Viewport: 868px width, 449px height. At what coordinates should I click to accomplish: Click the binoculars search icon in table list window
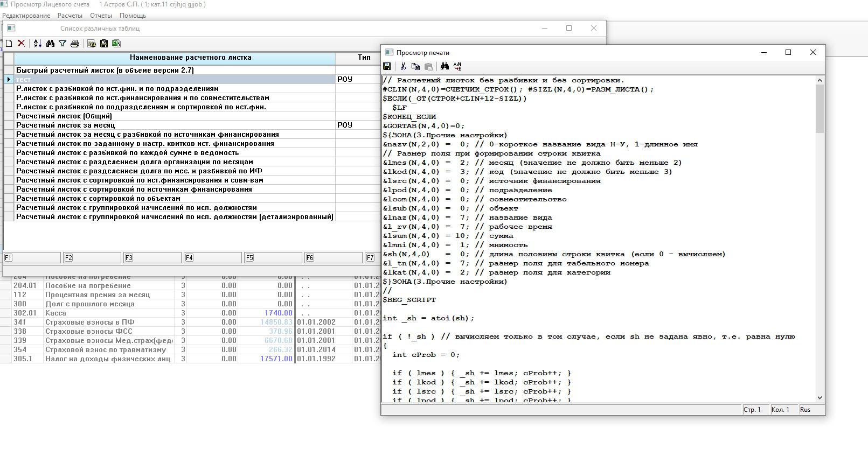pos(50,44)
